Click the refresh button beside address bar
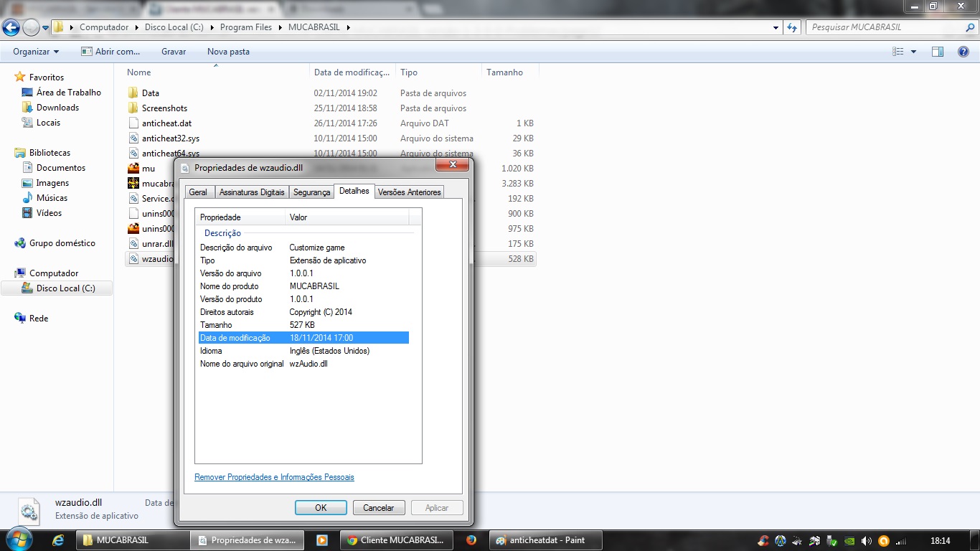 792,27
